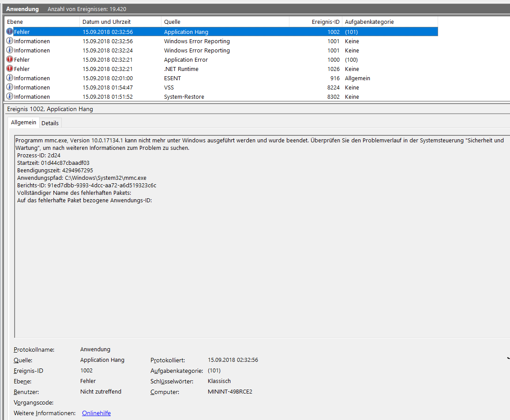Click the Quelle value Application Hang in details

point(102,360)
